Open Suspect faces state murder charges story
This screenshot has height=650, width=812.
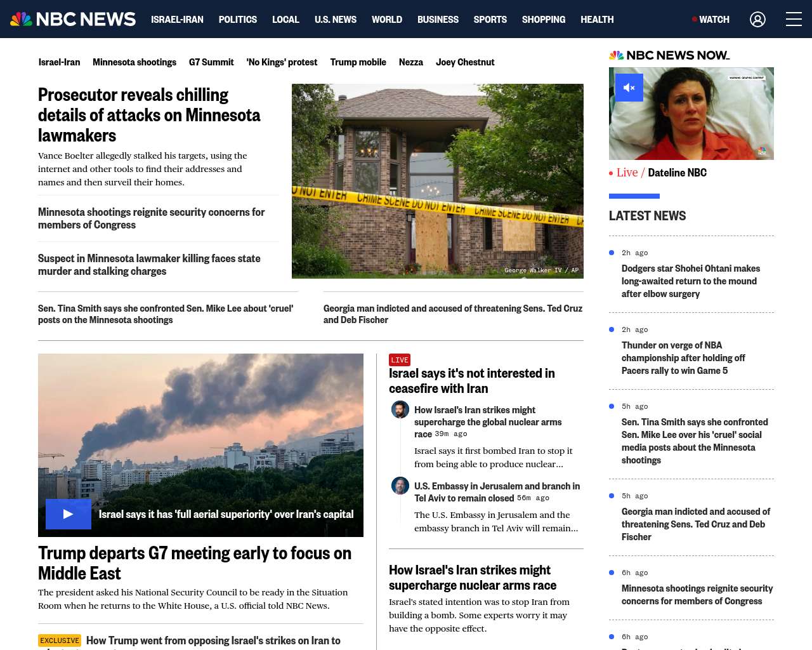[x=149, y=265]
